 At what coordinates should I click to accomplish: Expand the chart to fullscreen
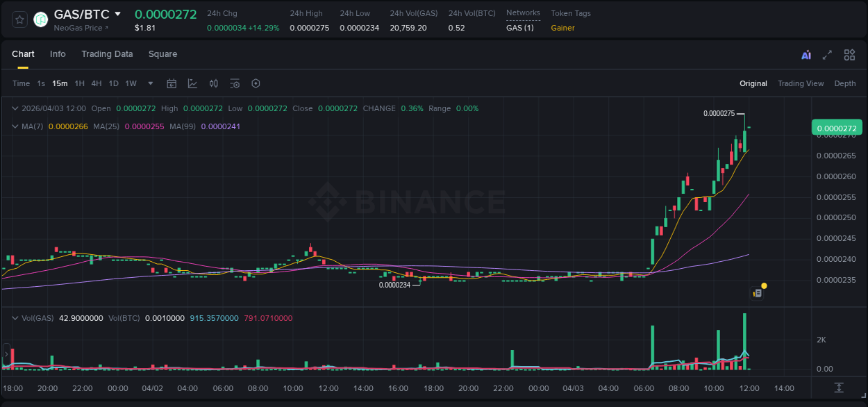827,54
